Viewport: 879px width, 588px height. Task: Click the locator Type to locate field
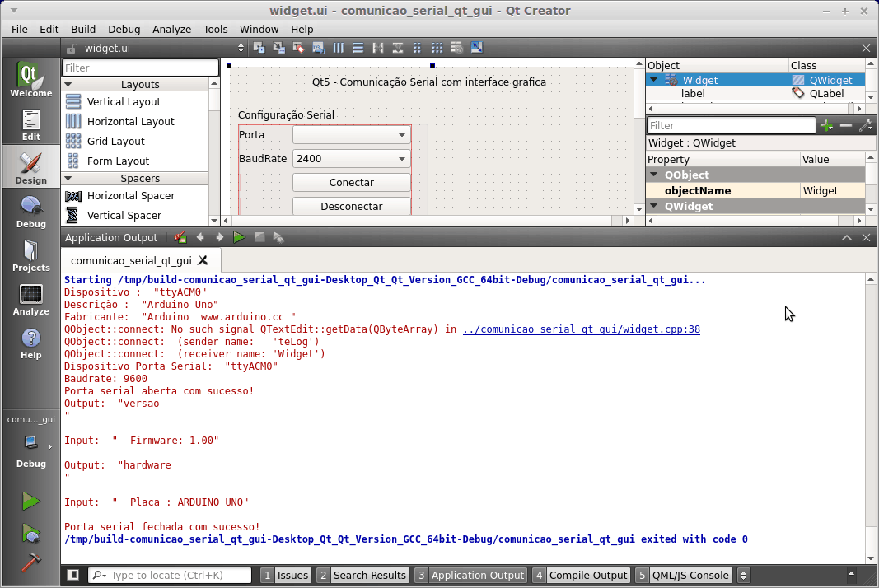[x=170, y=575]
